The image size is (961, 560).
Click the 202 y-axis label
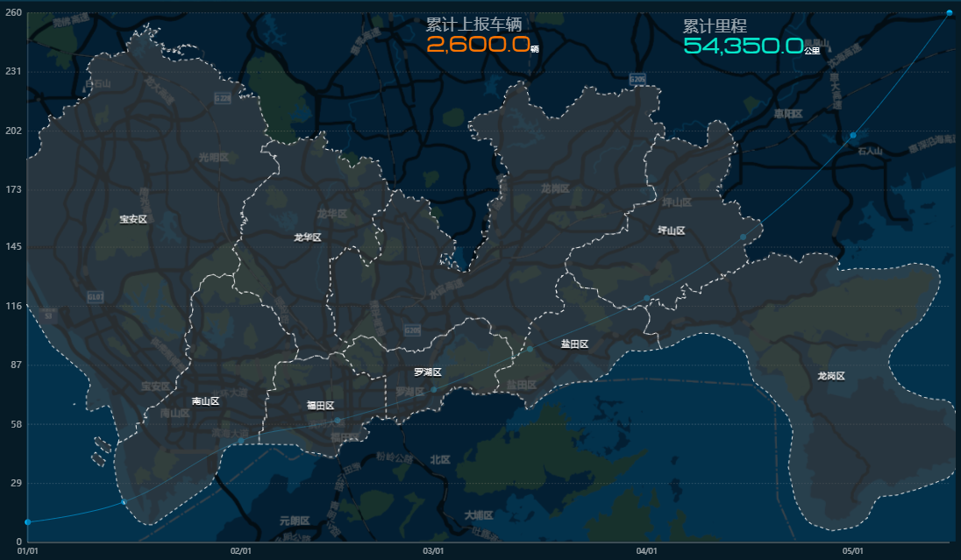click(13, 131)
